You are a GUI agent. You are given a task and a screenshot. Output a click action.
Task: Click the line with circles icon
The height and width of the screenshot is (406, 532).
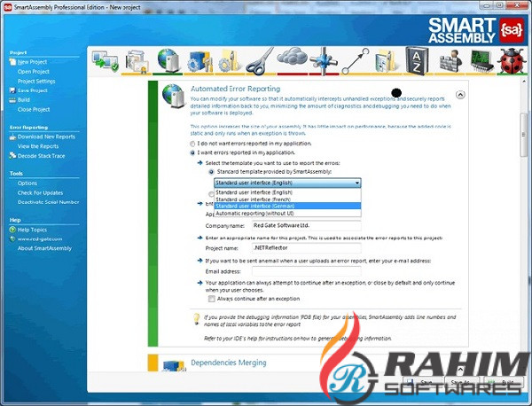pos(356,61)
